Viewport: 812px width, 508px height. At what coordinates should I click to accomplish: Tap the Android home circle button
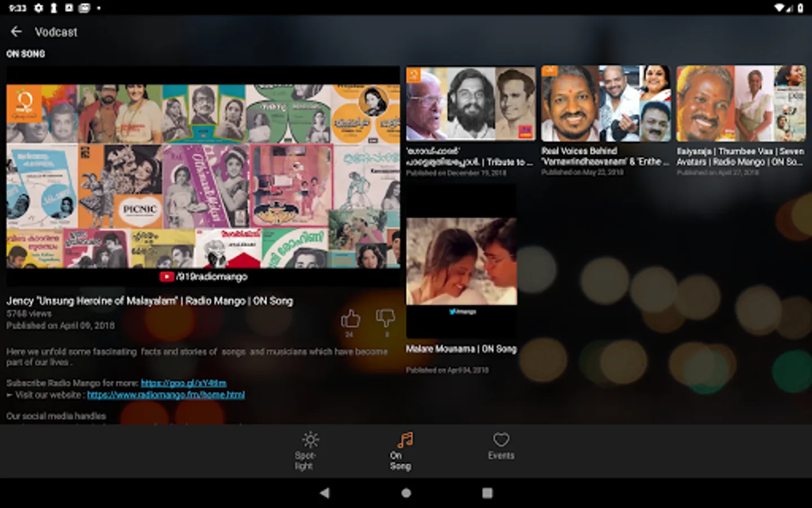(x=406, y=493)
